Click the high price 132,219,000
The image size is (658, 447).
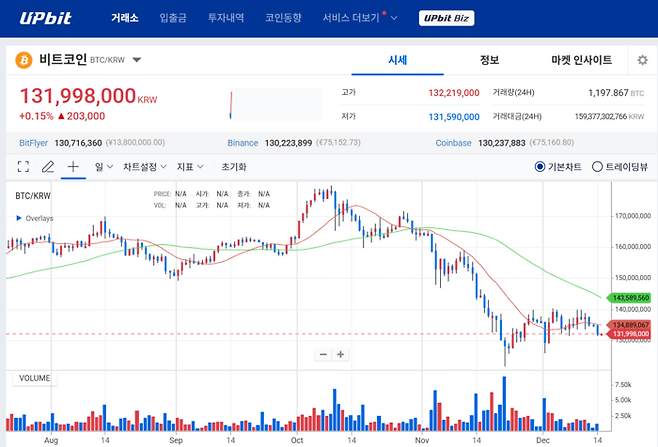pos(454,93)
